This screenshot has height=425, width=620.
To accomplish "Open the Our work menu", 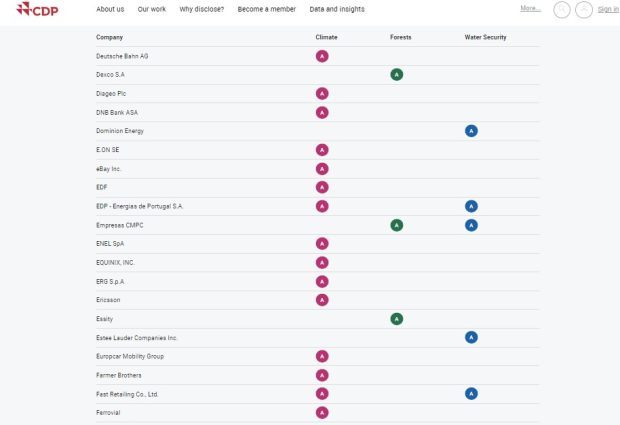I will [152, 9].
